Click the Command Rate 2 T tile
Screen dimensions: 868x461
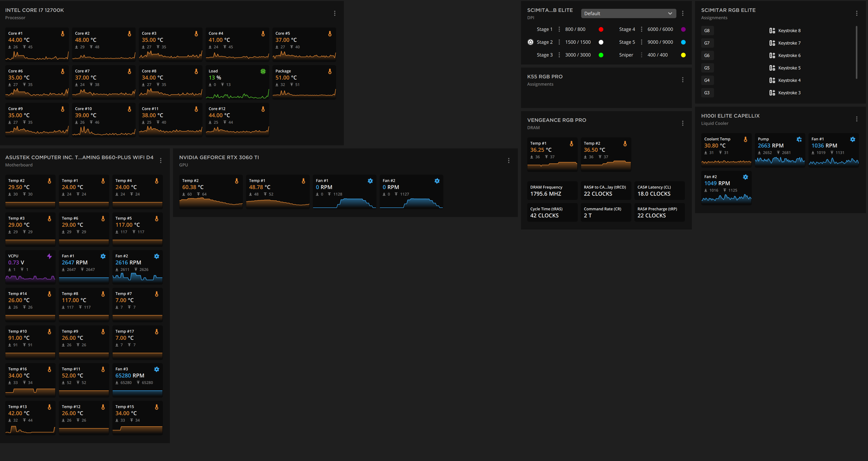coord(606,212)
